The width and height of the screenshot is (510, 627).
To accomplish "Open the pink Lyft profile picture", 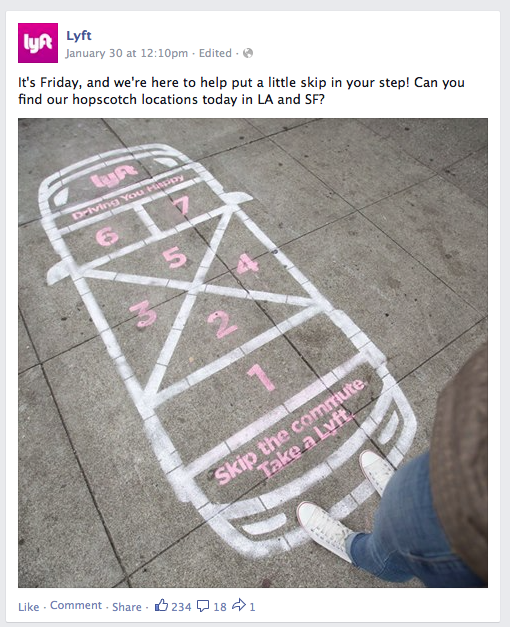I will tap(38, 43).
